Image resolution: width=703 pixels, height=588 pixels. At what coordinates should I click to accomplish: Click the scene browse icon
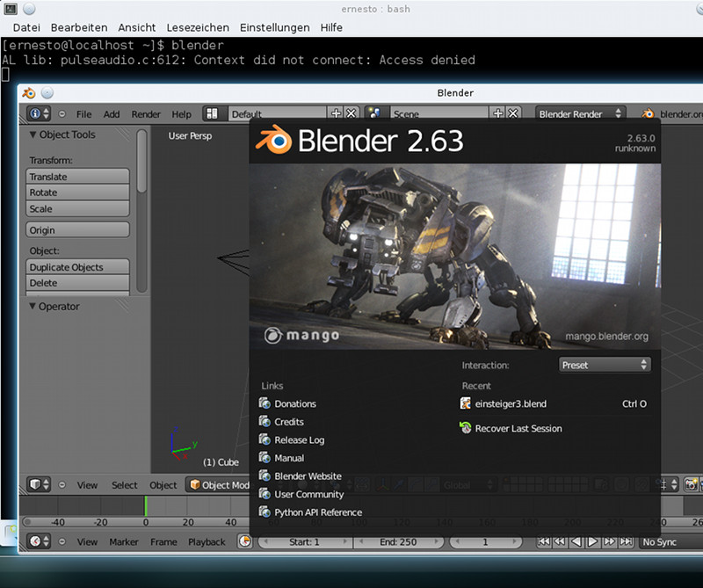tap(374, 113)
